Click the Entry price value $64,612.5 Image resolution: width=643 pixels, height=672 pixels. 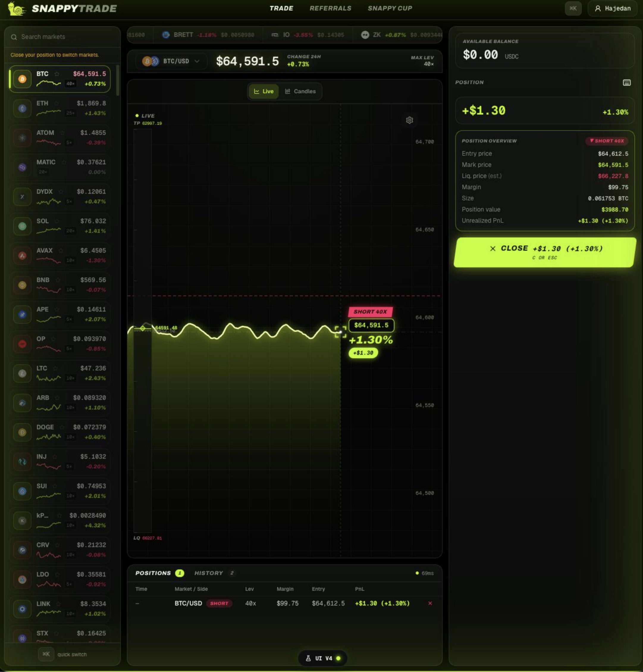point(613,154)
